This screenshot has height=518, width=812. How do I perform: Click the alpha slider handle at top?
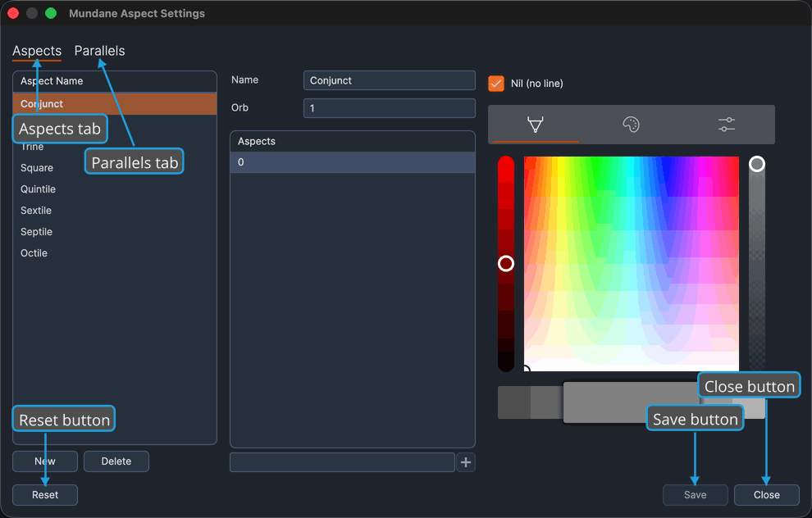pos(756,164)
